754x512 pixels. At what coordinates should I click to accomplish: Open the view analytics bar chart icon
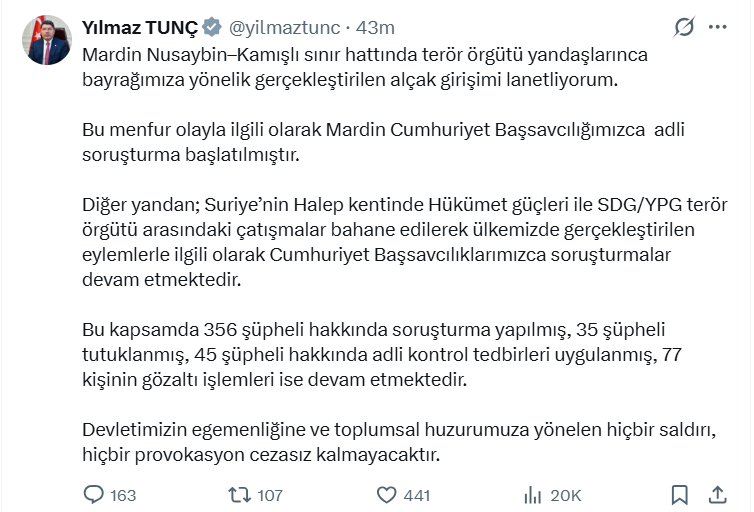(533, 494)
